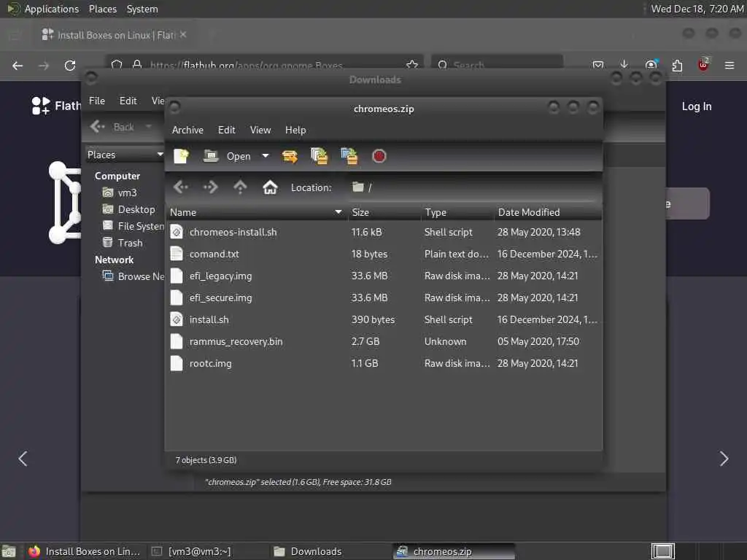Go back in archive location history
The height and width of the screenshot is (560, 747).
pyautogui.click(x=181, y=187)
